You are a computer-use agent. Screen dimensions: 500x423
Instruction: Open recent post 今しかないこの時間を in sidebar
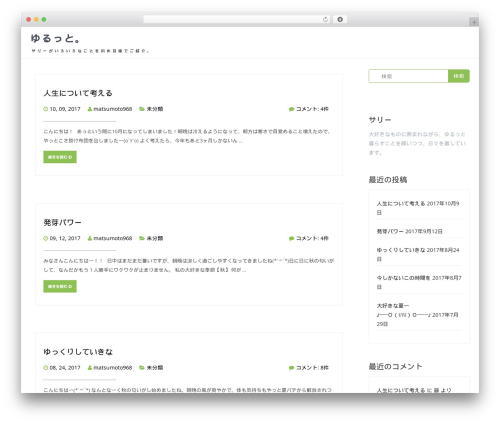click(403, 278)
